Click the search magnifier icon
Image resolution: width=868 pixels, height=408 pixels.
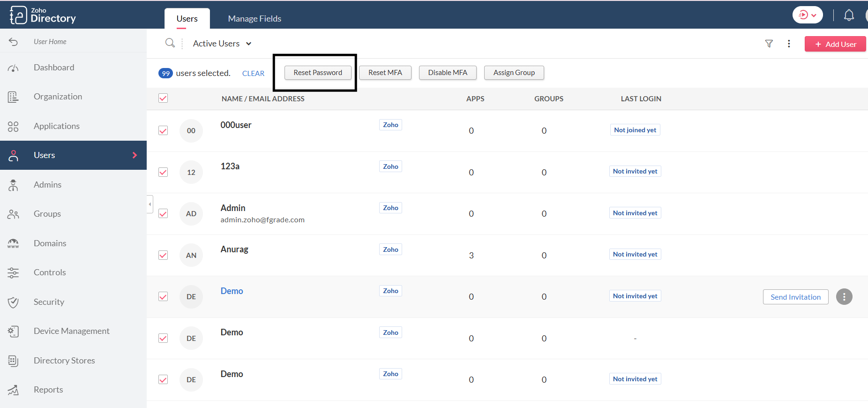pos(170,43)
